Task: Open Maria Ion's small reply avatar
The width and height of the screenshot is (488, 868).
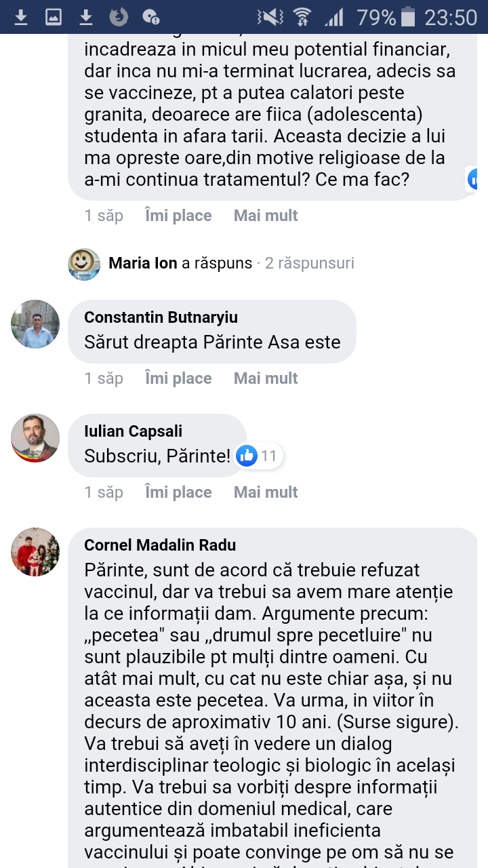Action: click(x=84, y=263)
